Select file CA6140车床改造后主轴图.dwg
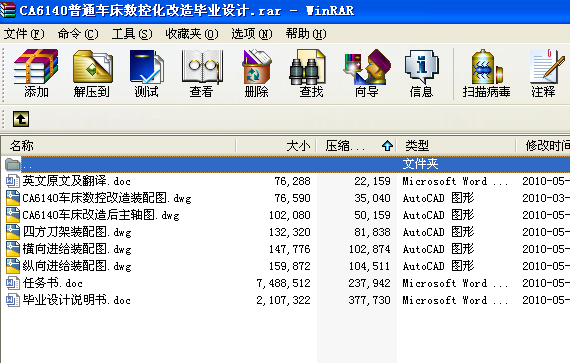The height and width of the screenshot is (363, 570). (x=101, y=215)
